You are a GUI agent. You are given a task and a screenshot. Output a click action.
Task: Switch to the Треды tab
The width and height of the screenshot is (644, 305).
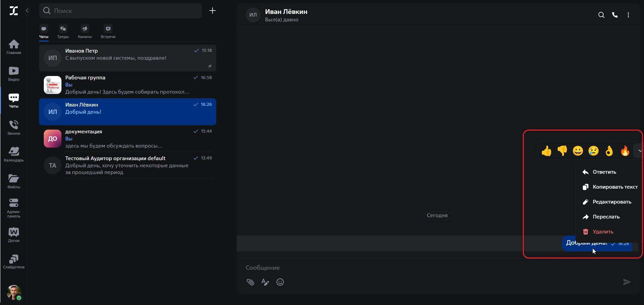tap(63, 32)
